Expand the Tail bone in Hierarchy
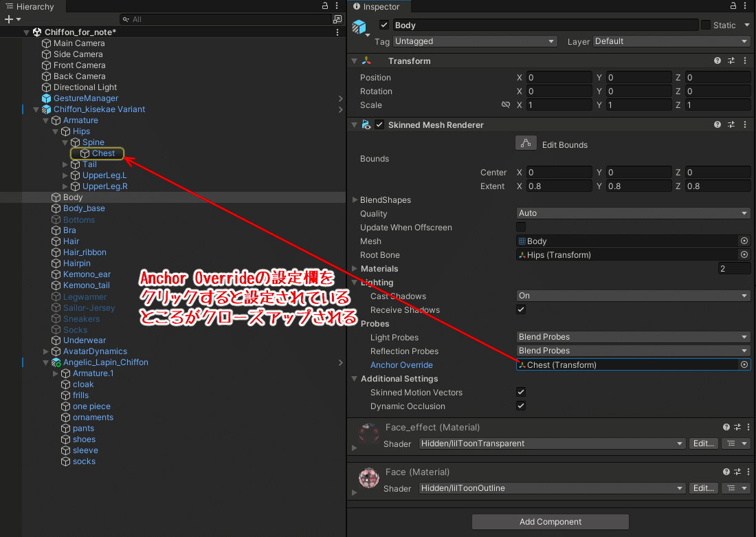 coord(65,164)
